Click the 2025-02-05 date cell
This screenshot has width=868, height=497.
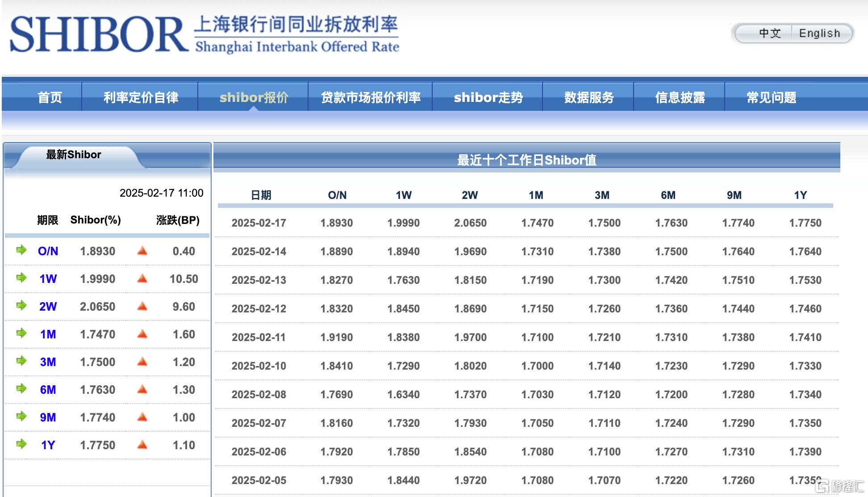pos(259,480)
